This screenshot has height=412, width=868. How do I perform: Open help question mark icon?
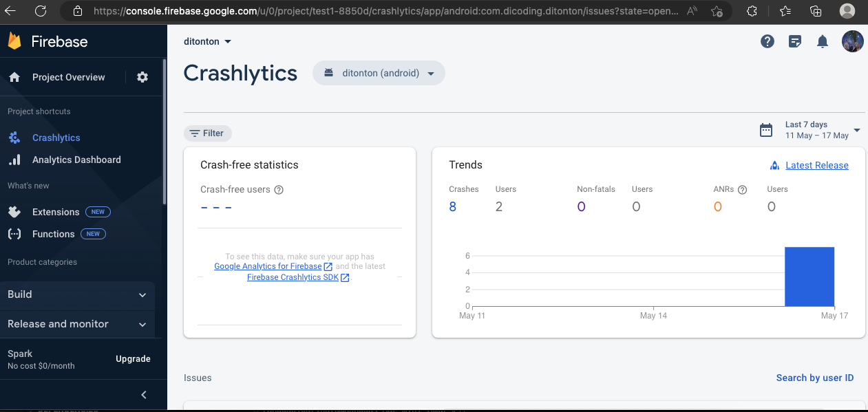[768, 41]
